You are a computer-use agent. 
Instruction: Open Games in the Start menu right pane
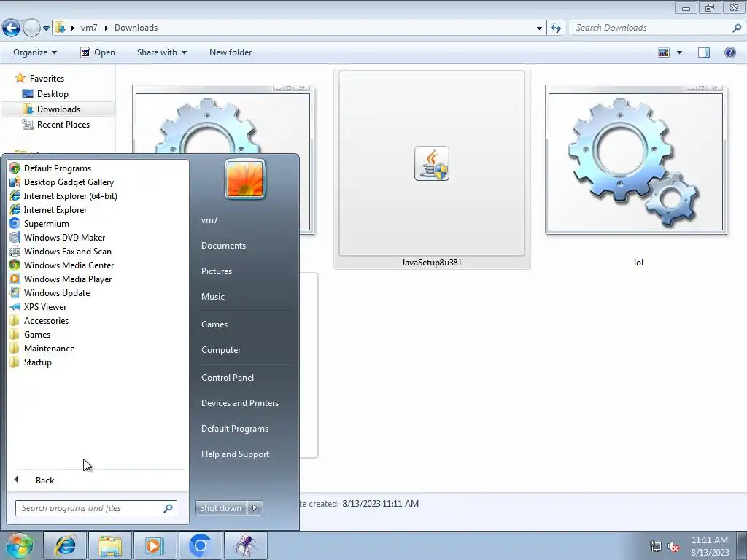[x=214, y=324]
